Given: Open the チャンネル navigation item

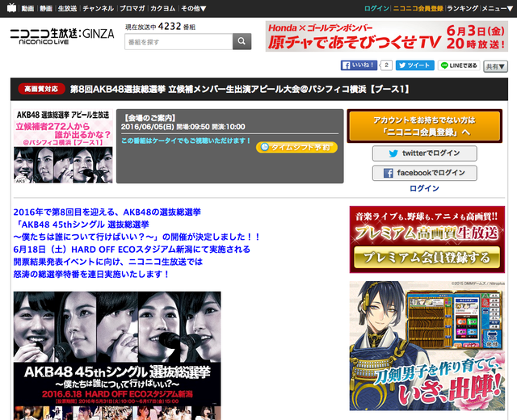Looking at the screenshot, I should (x=98, y=9).
